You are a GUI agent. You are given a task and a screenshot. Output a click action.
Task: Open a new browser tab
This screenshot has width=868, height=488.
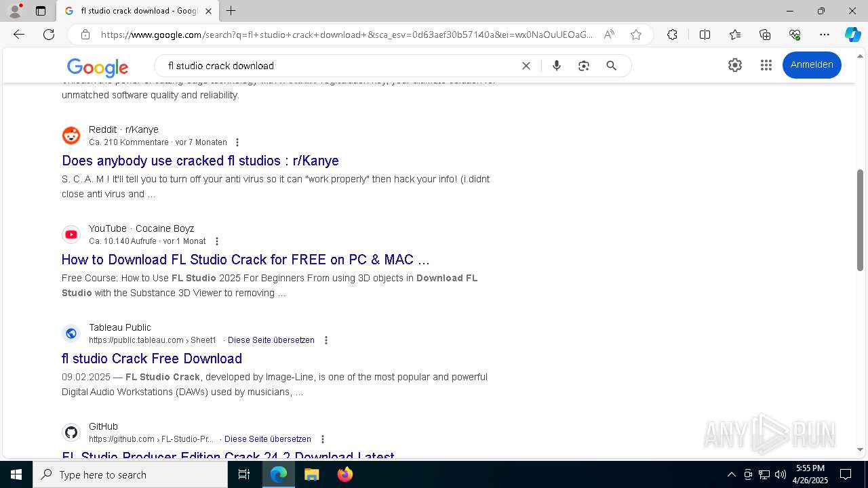[231, 11]
